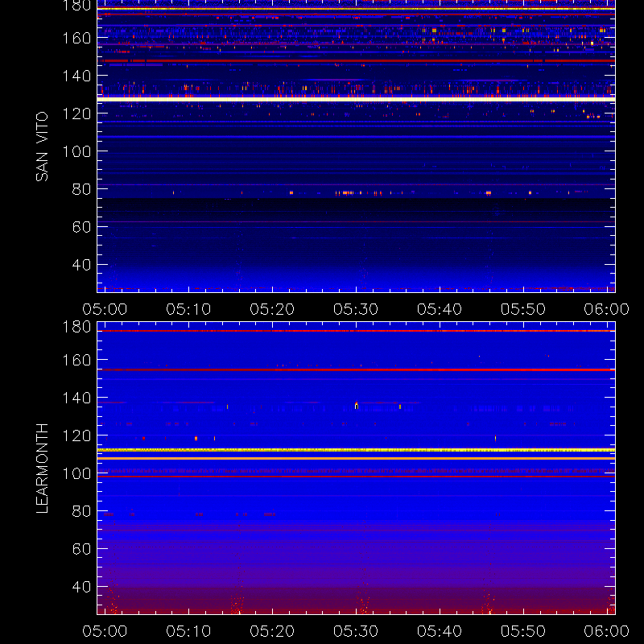Image resolution: width=644 pixels, height=644 pixels.
Task: Select the 80 tick label on San Vito axis
Action: click(82, 189)
